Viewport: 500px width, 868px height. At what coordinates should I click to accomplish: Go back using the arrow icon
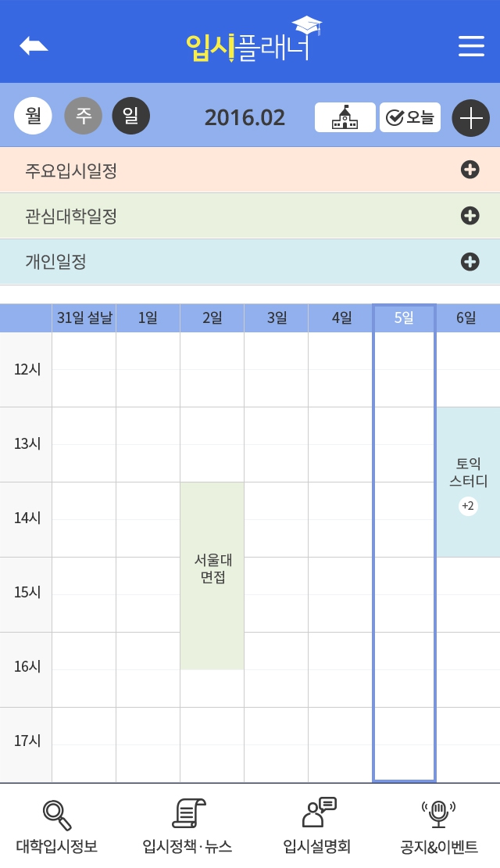[x=33, y=46]
